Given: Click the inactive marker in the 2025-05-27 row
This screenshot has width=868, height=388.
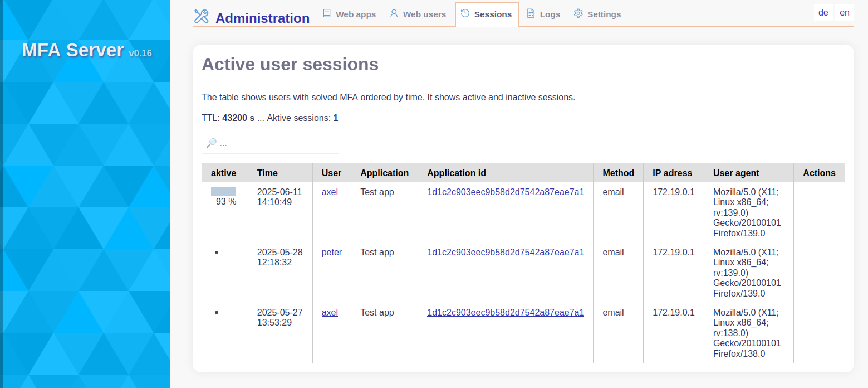Looking at the screenshot, I should [217, 313].
